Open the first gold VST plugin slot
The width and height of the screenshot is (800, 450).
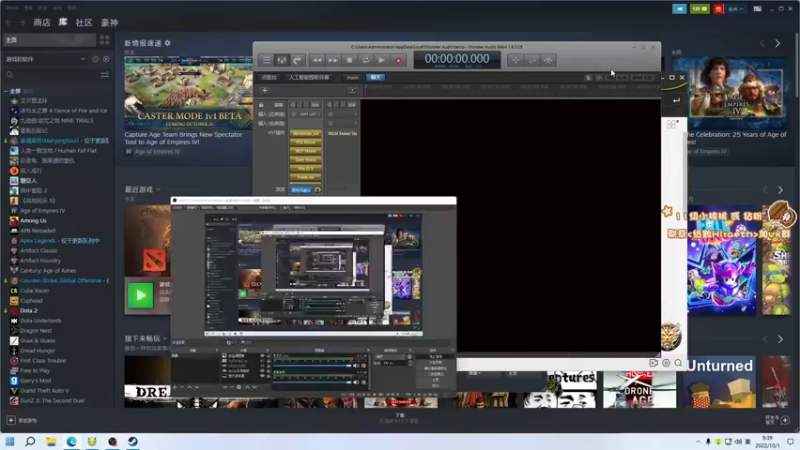tap(306, 133)
